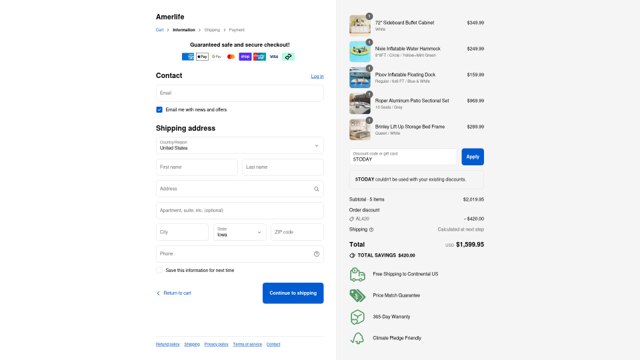
Task: Click the Climate Pledge Friendly icon
Action: 357,338
